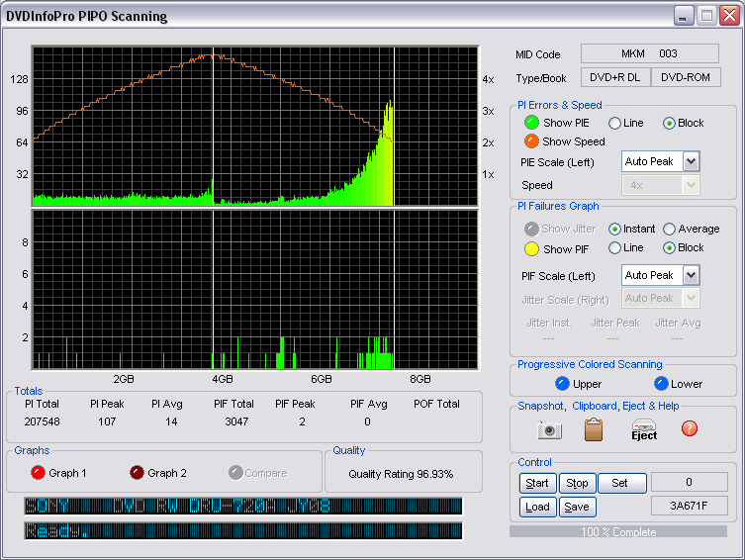Image resolution: width=745 pixels, height=560 pixels.
Task: Select Block mode for PI Failures
Action: point(669,247)
